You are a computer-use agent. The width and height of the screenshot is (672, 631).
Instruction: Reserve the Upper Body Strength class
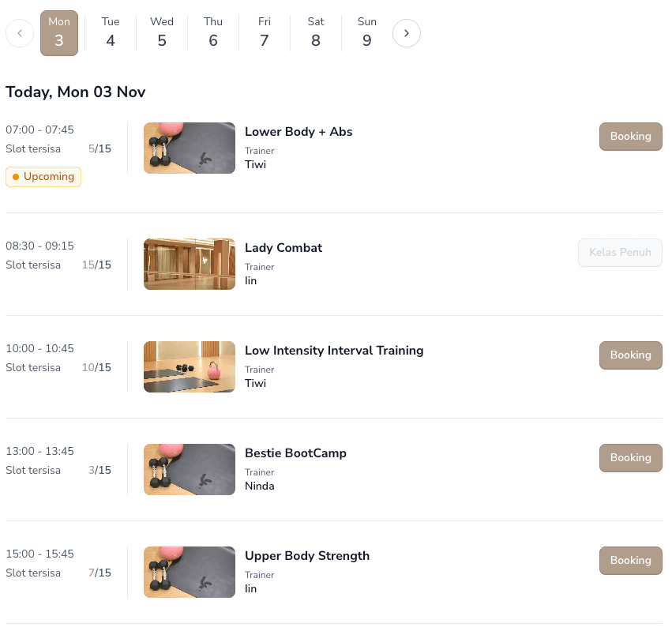point(630,561)
